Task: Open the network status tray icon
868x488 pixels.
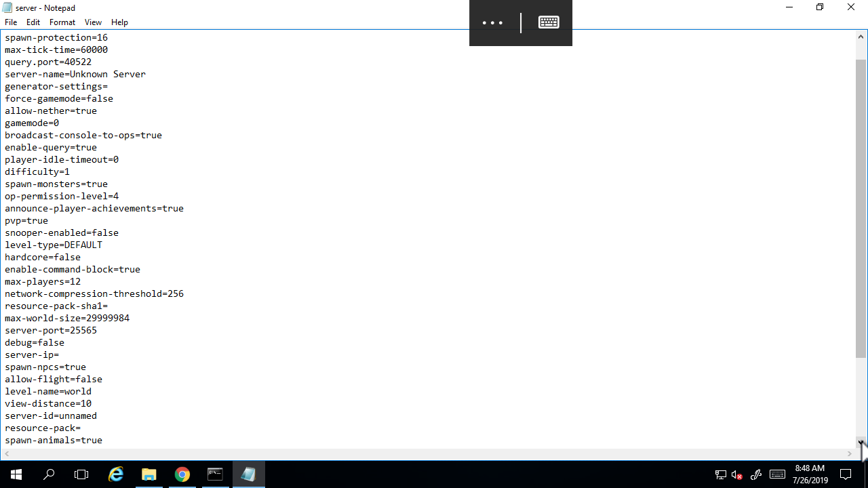Action: (x=720, y=474)
